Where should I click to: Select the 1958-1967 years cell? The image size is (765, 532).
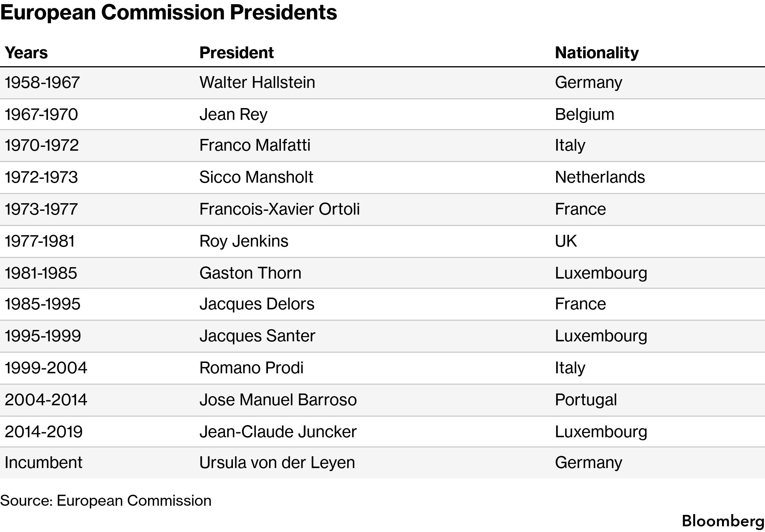(42, 83)
